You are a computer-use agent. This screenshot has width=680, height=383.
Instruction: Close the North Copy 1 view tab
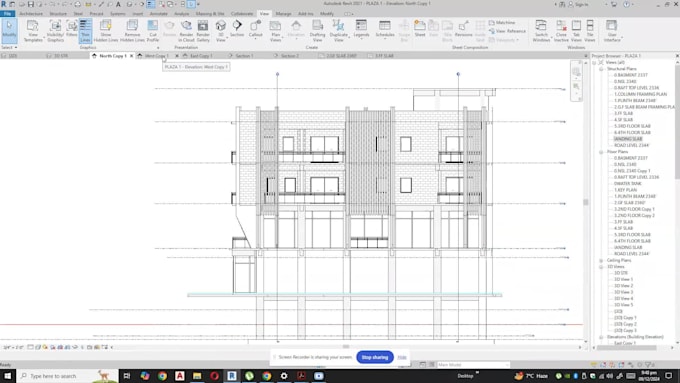tap(131, 56)
